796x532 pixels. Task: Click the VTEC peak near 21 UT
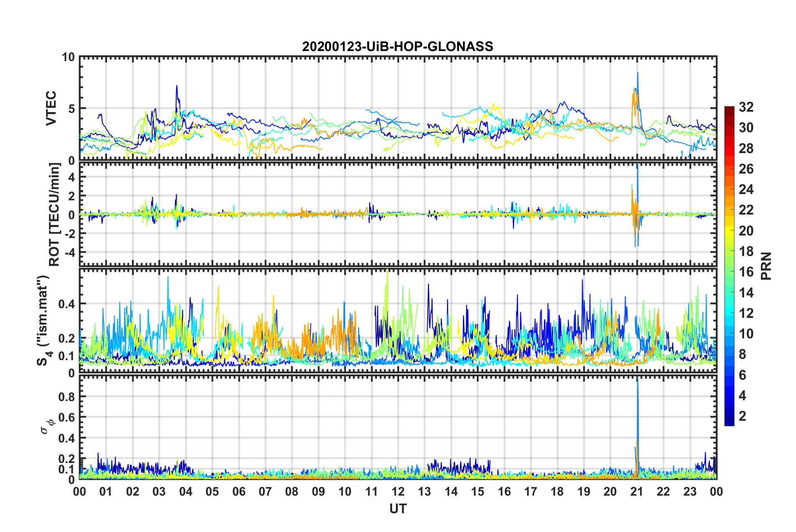637,74
